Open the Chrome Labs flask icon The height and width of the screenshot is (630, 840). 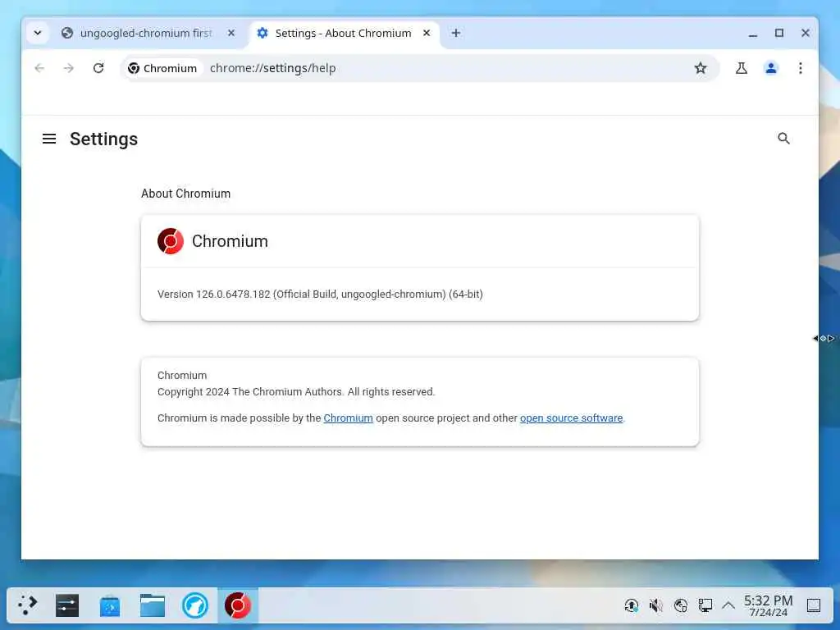[742, 68]
